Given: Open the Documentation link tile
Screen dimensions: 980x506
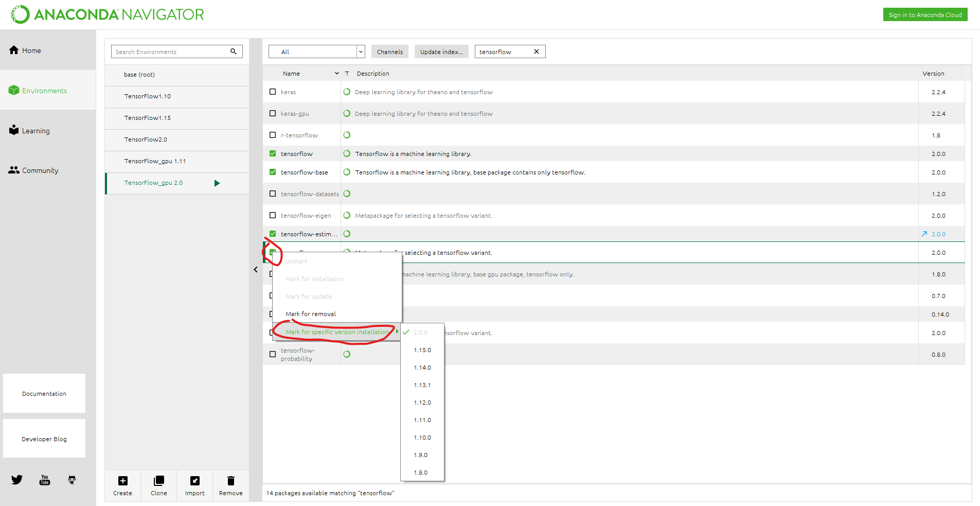Looking at the screenshot, I should (44, 393).
